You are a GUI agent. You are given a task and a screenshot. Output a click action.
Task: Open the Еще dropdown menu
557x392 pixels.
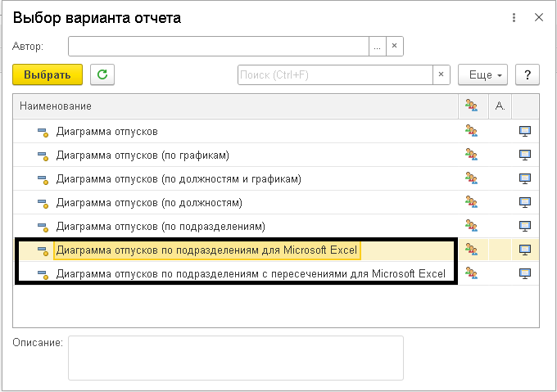[x=482, y=74]
